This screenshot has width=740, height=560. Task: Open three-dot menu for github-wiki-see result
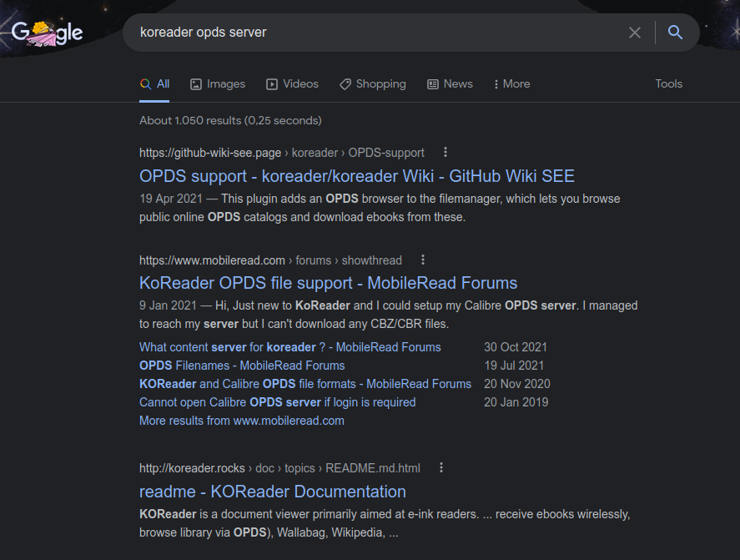[445, 152]
